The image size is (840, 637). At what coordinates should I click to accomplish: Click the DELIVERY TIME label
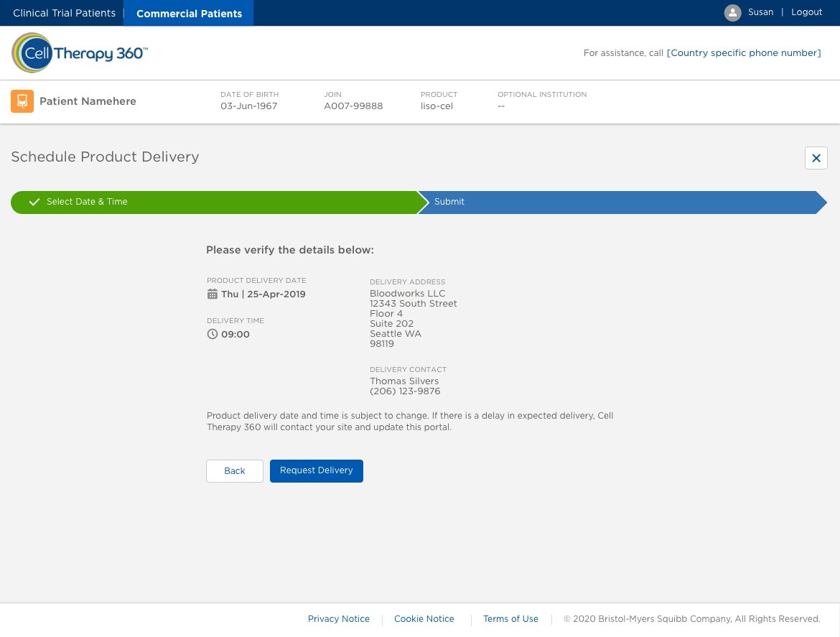click(x=235, y=321)
